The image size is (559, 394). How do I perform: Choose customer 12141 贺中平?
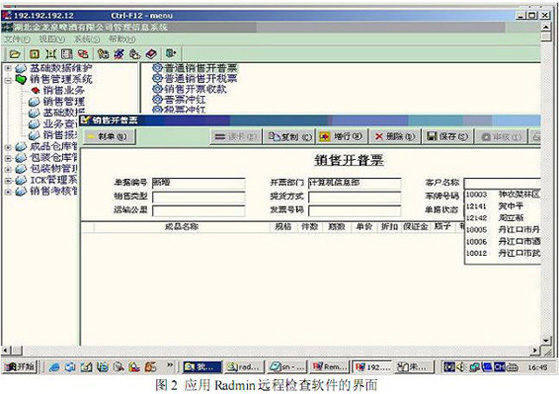503,206
